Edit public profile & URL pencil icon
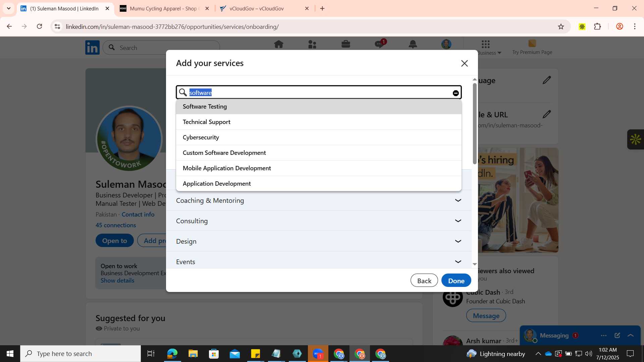Viewport: 644px width, 362px height. pyautogui.click(x=547, y=114)
